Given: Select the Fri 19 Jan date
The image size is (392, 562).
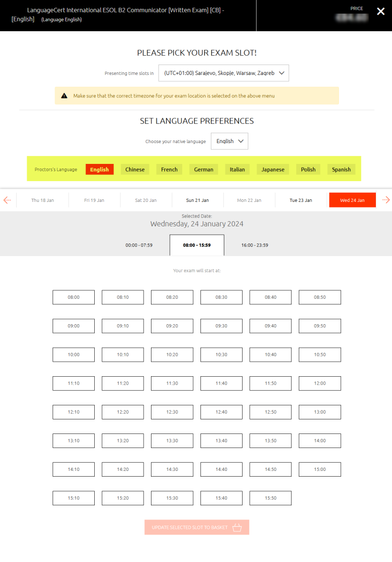Looking at the screenshot, I should [94, 200].
